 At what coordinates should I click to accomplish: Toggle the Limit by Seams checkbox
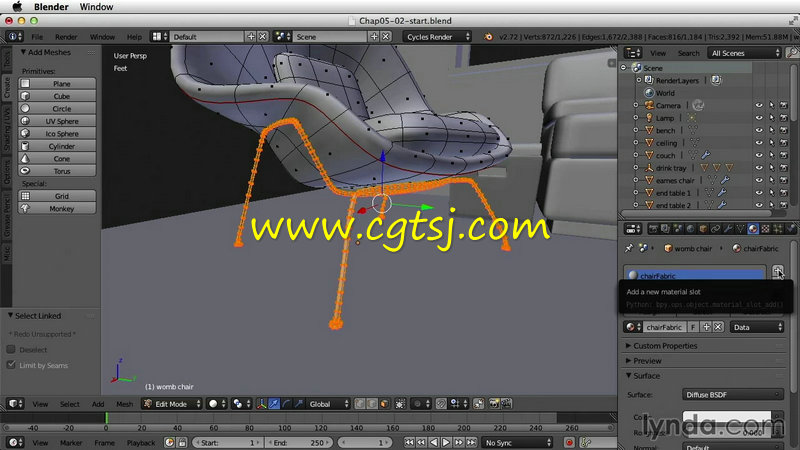click(11, 365)
